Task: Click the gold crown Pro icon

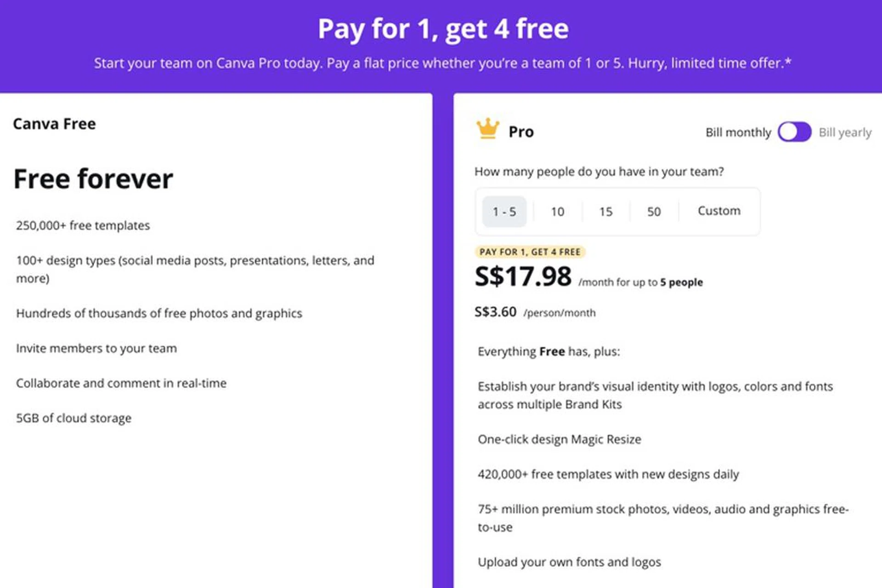Action: pos(487,129)
